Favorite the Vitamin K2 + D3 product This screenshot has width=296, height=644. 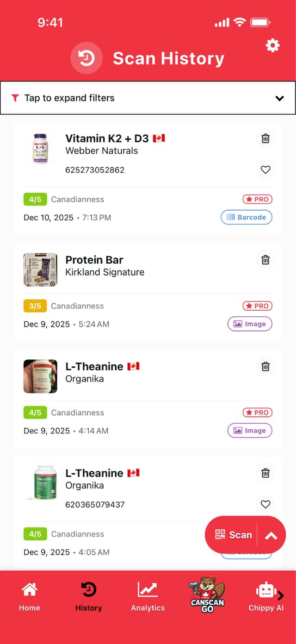point(265,170)
